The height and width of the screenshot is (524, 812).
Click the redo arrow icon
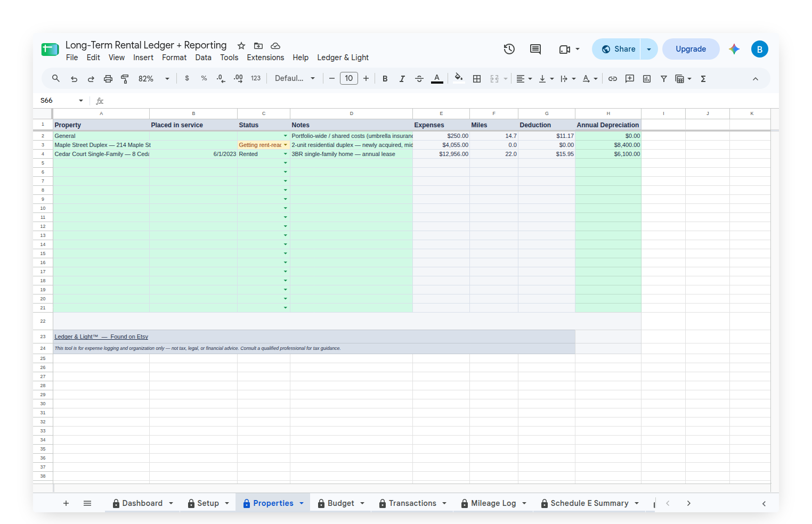91,79
